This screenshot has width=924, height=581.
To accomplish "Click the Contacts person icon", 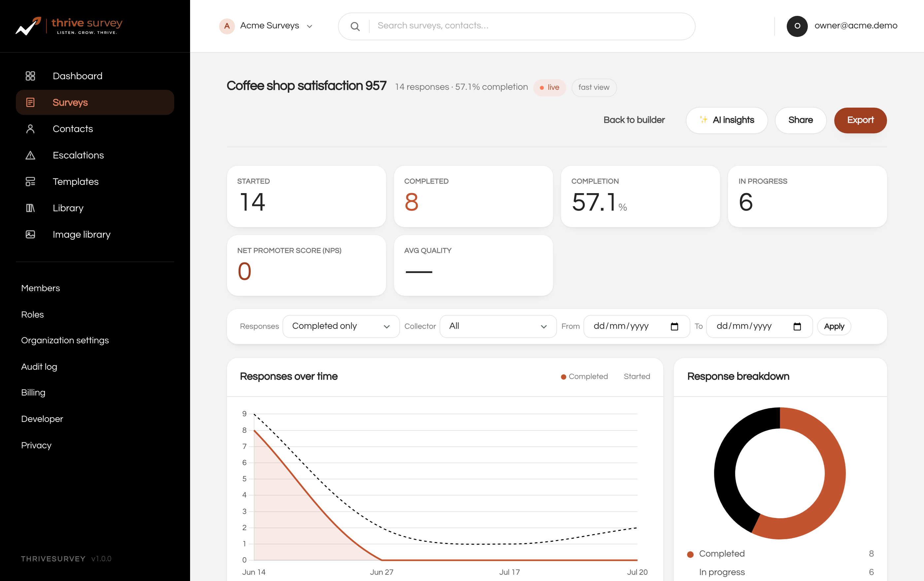I will click(30, 129).
